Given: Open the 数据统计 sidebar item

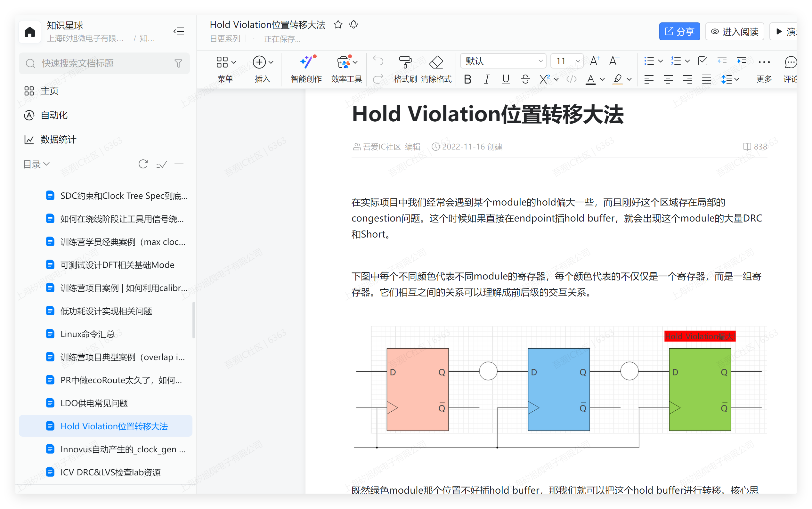Looking at the screenshot, I should (x=58, y=139).
